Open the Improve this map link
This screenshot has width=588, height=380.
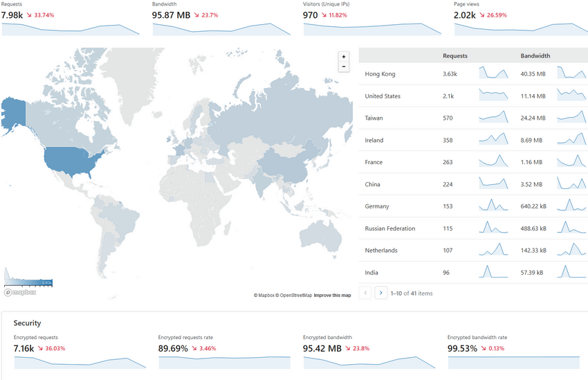(332, 296)
